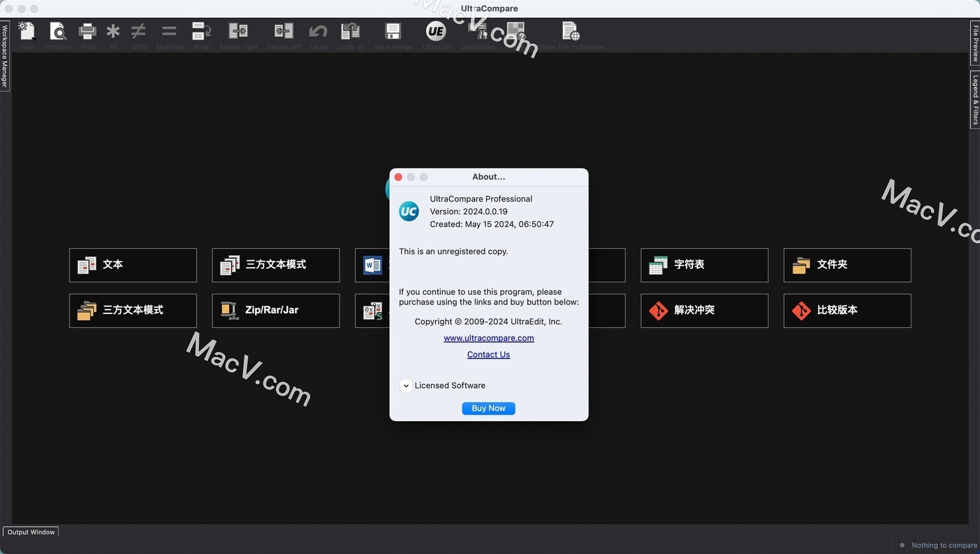
Task: Click the Word document compare tile icon
Action: (373, 265)
